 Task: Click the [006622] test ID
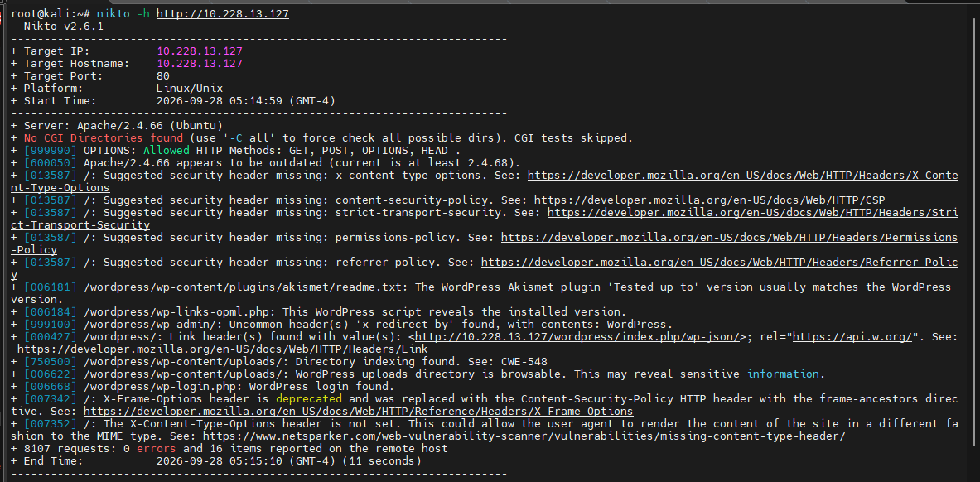(50, 374)
